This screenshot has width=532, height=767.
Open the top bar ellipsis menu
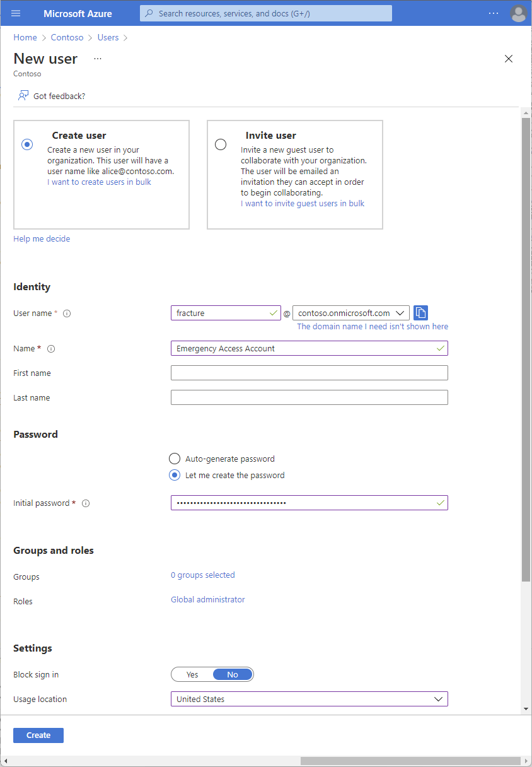point(494,13)
